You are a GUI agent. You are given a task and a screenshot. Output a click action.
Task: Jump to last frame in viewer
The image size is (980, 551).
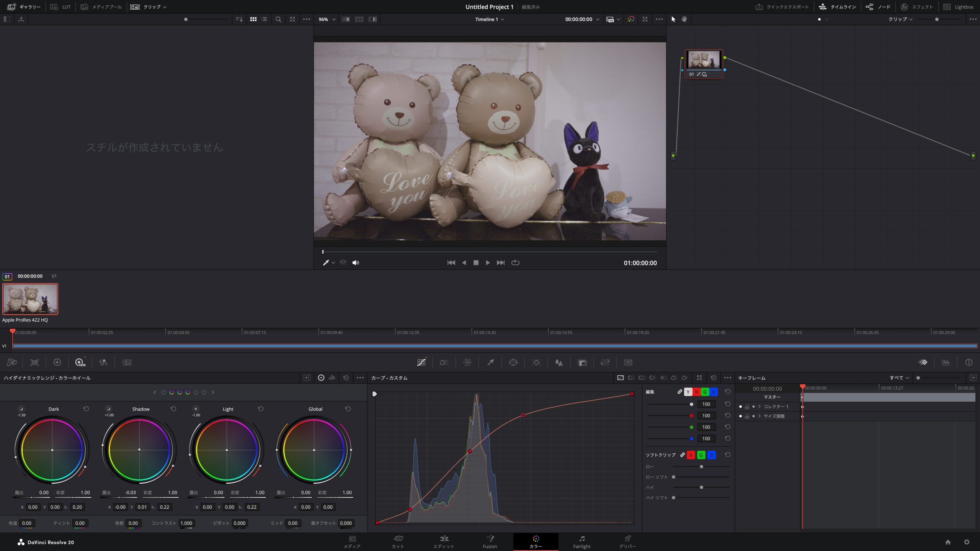point(501,262)
